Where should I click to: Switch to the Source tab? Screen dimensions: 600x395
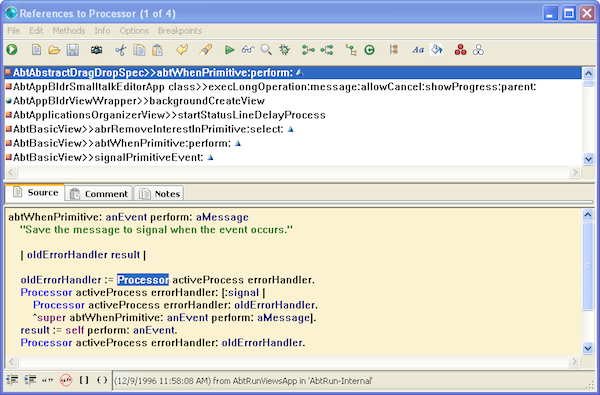pyautogui.click(x=35, y=193)
